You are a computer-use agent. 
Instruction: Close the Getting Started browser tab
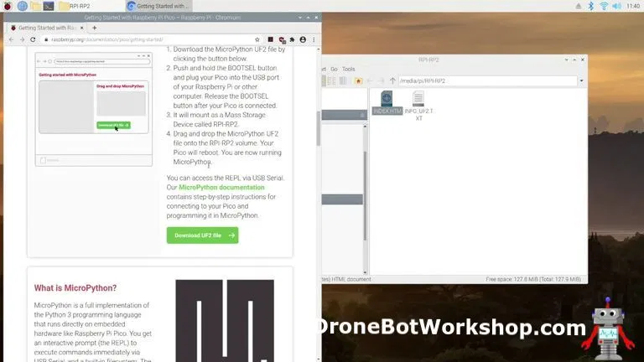81,28
